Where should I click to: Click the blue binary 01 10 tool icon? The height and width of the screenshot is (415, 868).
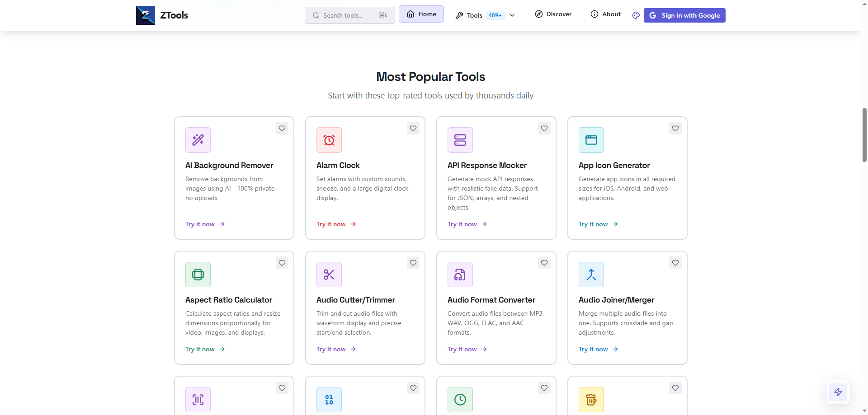click(329, 399)
